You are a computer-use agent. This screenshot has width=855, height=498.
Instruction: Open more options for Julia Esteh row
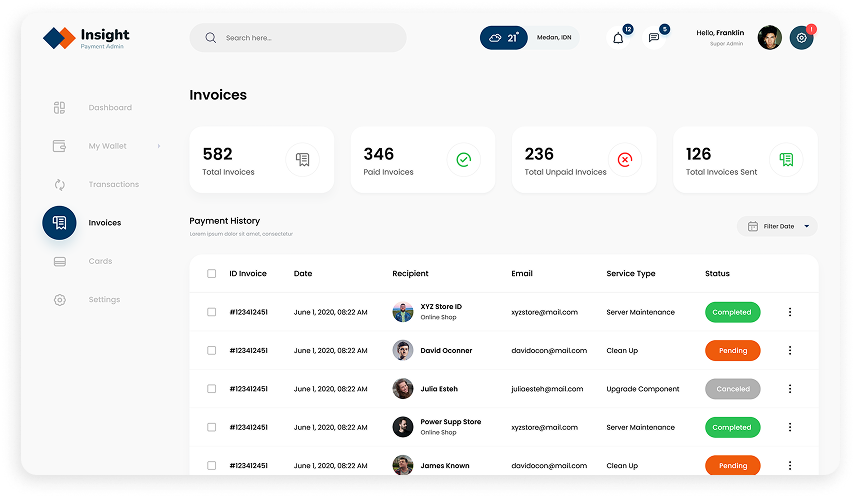click(790, 389)
